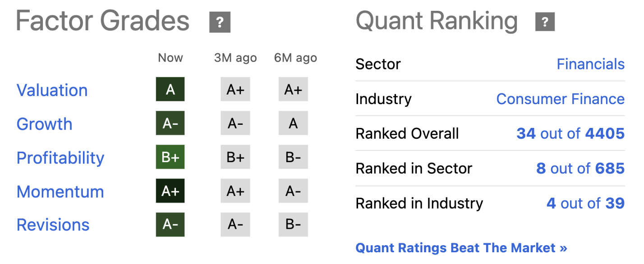The height and width of the screenshot is (264, 644).
Task: Open the Growth factor page
Action: [44, 124]
